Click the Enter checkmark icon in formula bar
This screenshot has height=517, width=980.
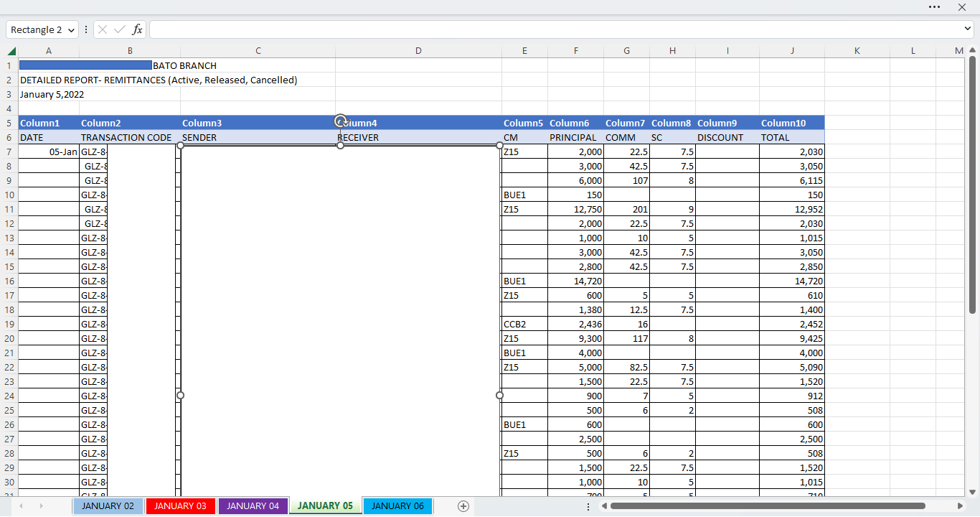click(120, 29)
